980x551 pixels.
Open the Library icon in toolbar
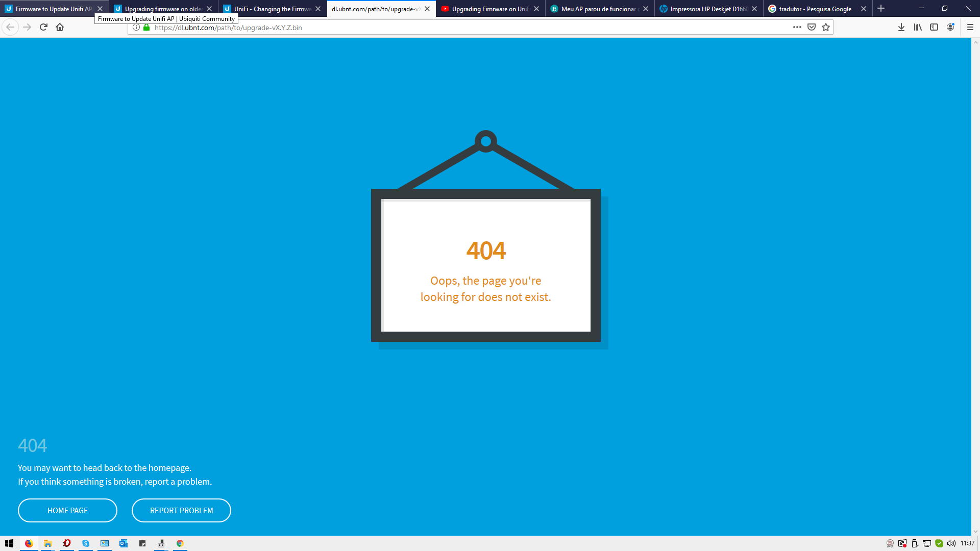click(918, 27)
